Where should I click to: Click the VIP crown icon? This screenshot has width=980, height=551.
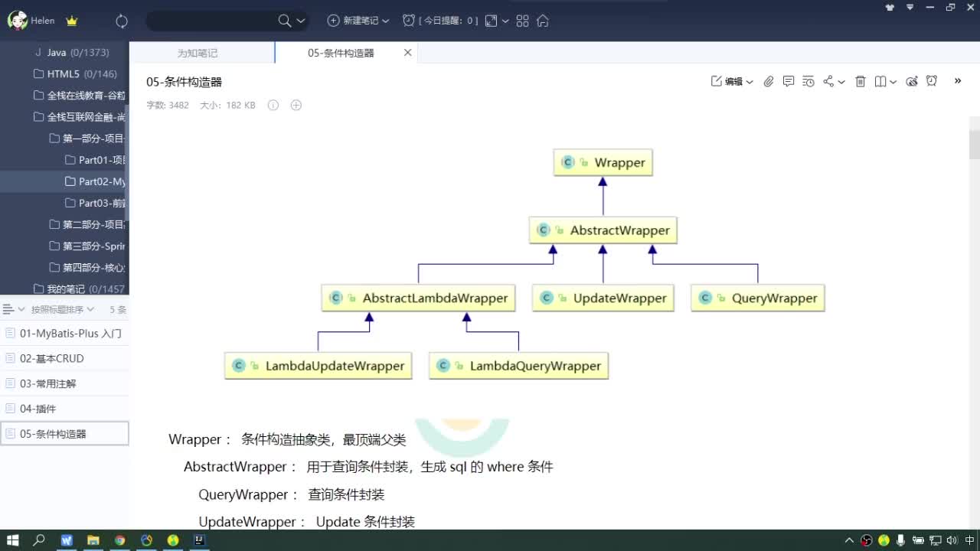pyautogui.click(x=72, y=21)
